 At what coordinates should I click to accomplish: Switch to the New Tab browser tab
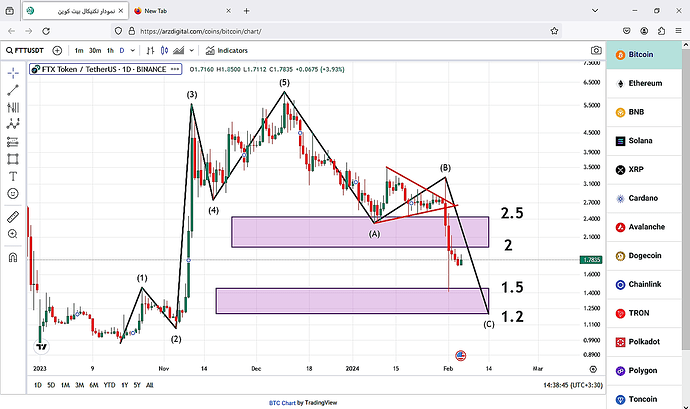pyautogui.click(x=182, y=11)
